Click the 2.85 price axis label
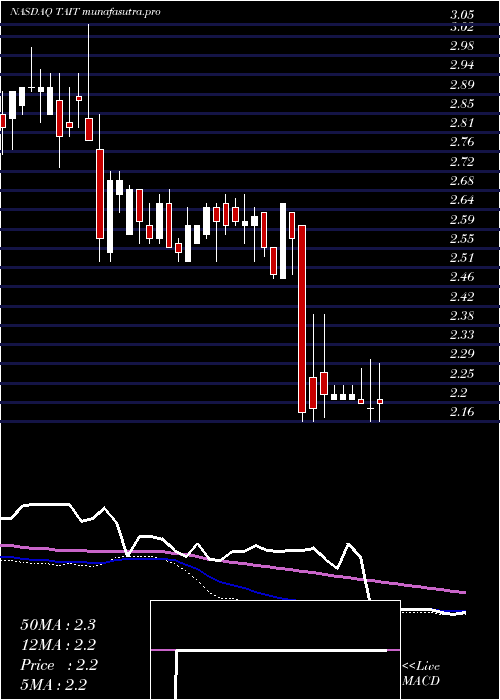This screenshot has height=700, width=500. coord(462,104)
